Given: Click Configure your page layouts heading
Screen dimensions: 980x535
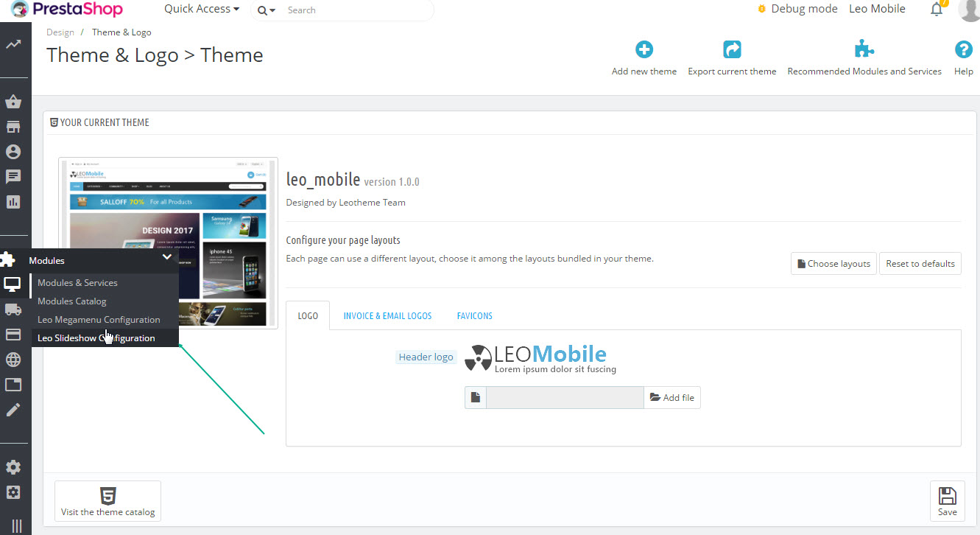Looking at the screenshot, I should coord(343,240).
